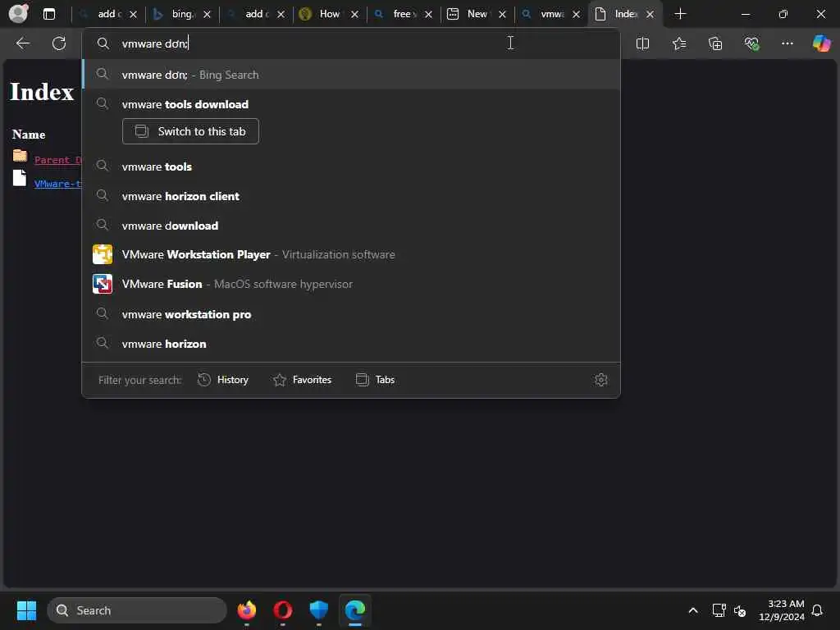Close the 'How' tab

point(354,15)
